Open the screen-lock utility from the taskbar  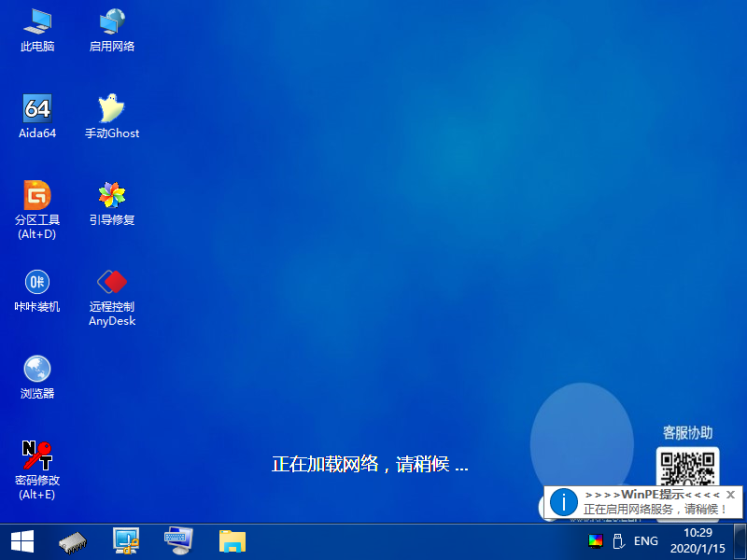[125, 539]
